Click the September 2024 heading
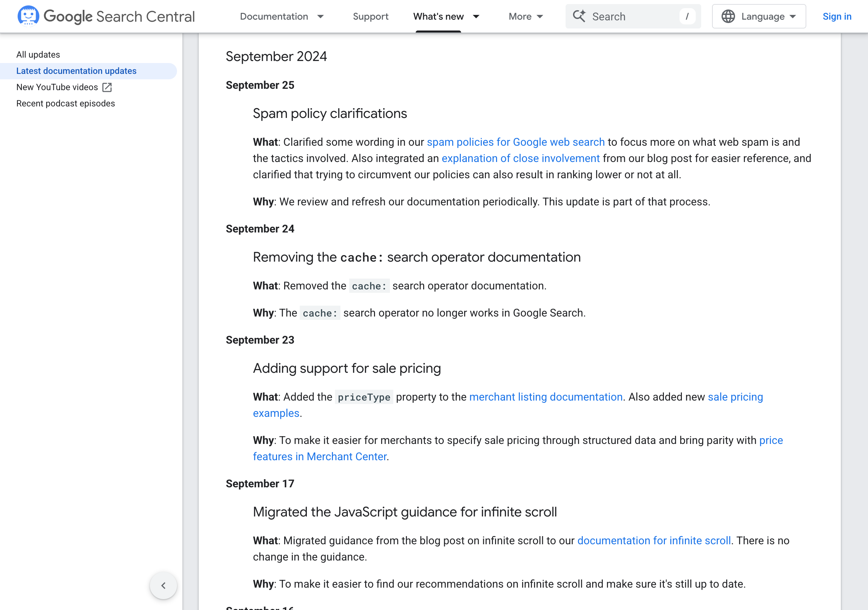868x610 pixels. pos(276,57)
